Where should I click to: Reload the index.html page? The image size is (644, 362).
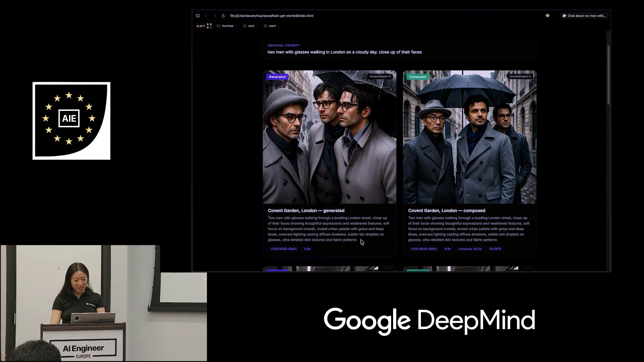(x=223, y=16)
